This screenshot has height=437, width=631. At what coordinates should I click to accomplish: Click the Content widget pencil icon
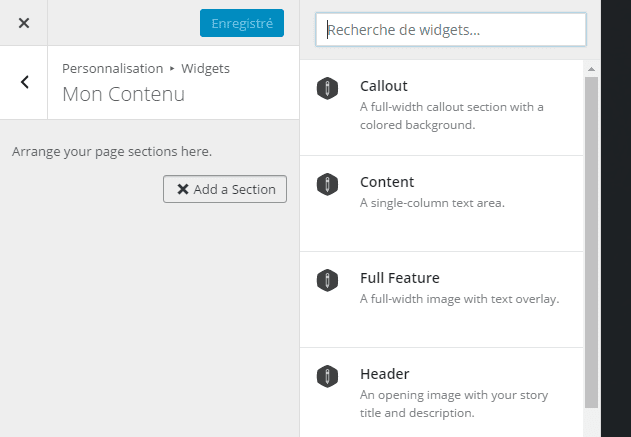point(327,184)
